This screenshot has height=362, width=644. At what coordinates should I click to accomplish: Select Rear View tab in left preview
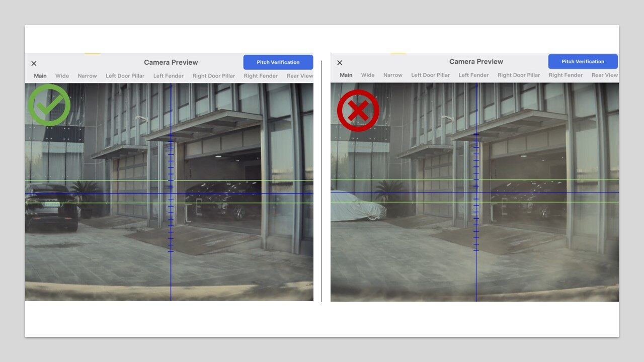click(299, 76)
